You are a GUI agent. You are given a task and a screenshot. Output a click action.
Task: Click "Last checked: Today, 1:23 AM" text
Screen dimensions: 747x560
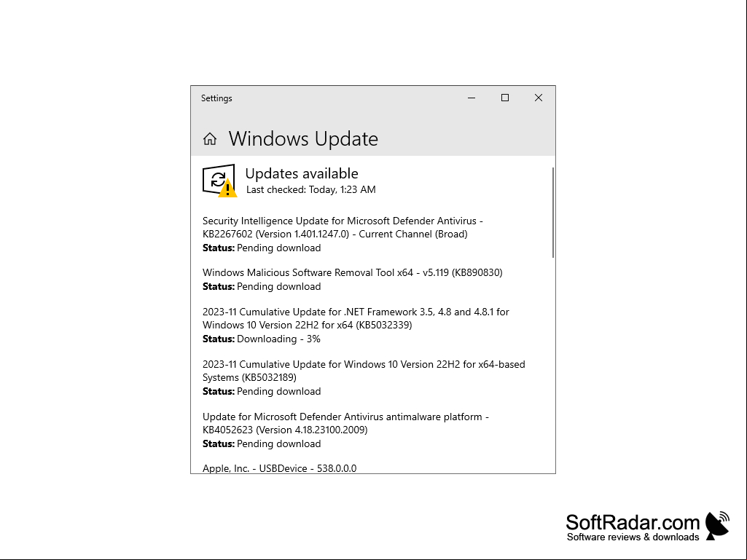click(x=311, y=189)
